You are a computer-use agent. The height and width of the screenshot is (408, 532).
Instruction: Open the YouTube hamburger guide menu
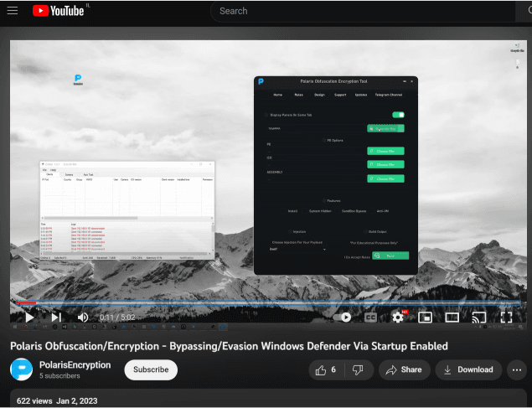(13, 11)
